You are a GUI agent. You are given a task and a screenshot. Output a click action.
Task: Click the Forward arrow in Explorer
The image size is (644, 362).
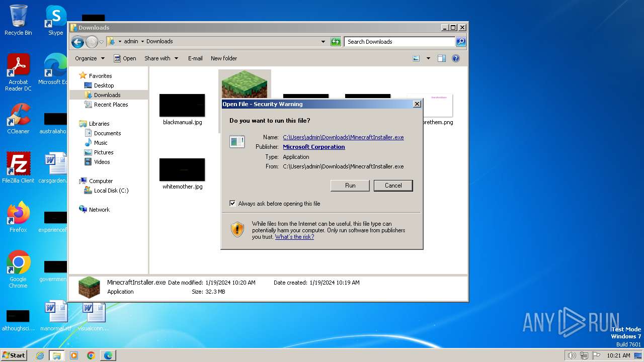click(x=92, y=42)
